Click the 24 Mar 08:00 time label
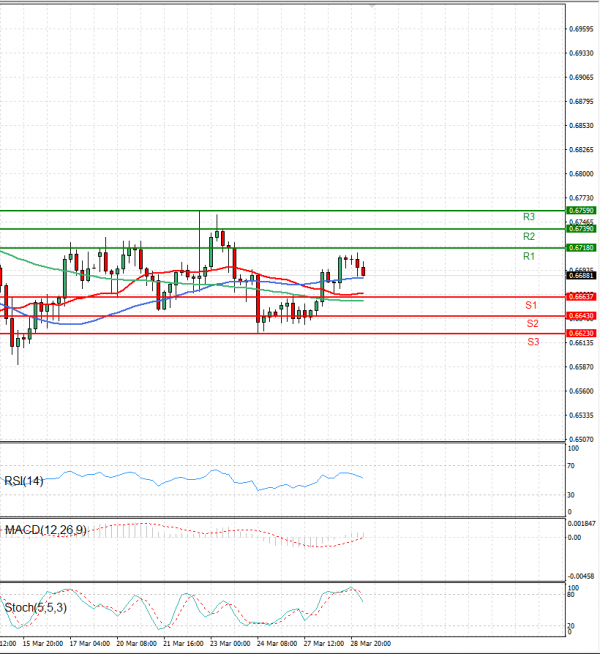The width and height of the screenshot is (600, 654). tap(277, 644)
